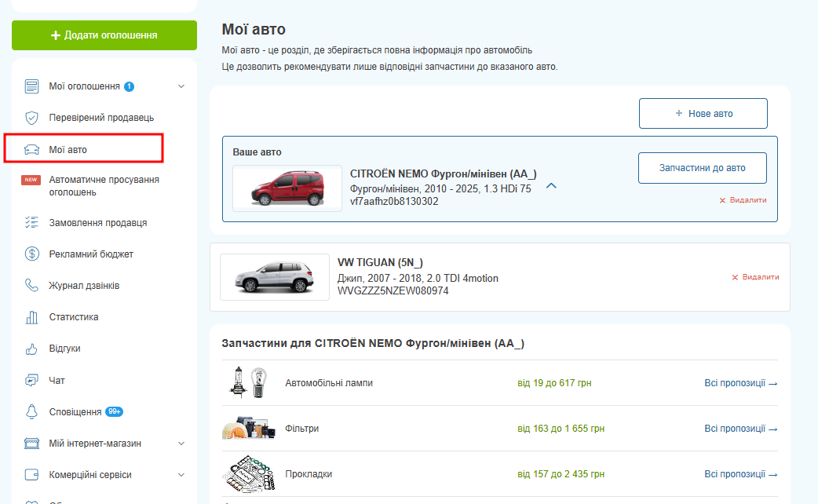Screen dimensions: 818x504
Task: Click the red Citroën Nemo thumbnail
Action: point(287,188)
